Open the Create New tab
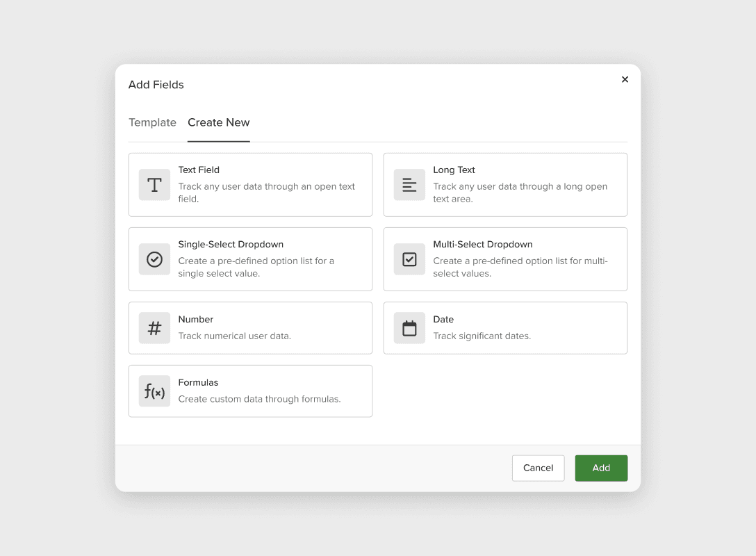The height and width of the screenshot is (556, 756). click(218, 122)
